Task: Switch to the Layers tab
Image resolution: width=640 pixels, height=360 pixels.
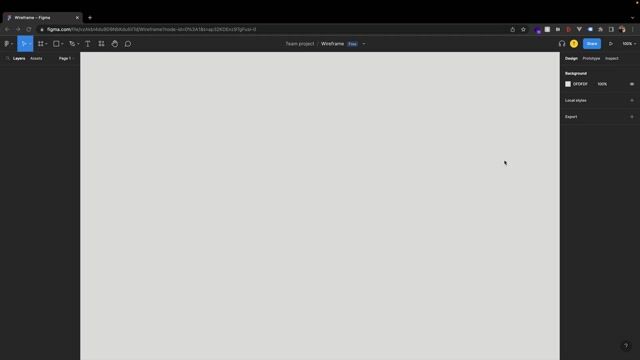Action: coord(19,58)
